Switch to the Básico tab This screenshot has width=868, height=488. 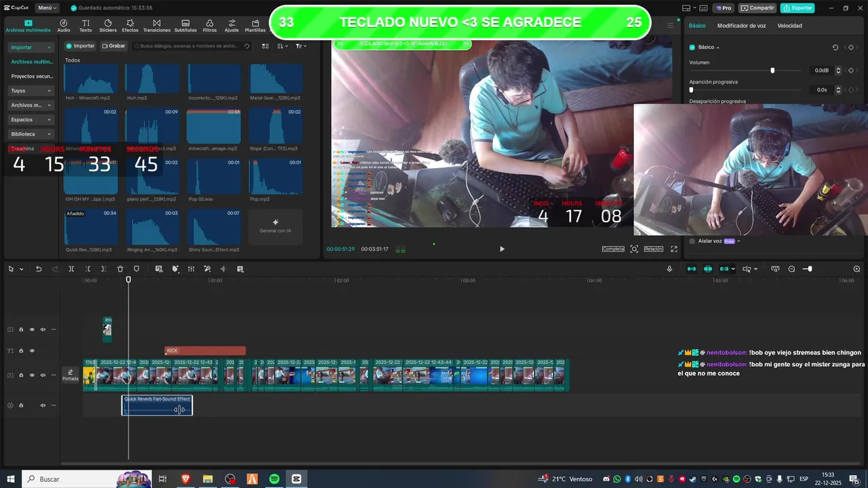[x=697, y=26]
